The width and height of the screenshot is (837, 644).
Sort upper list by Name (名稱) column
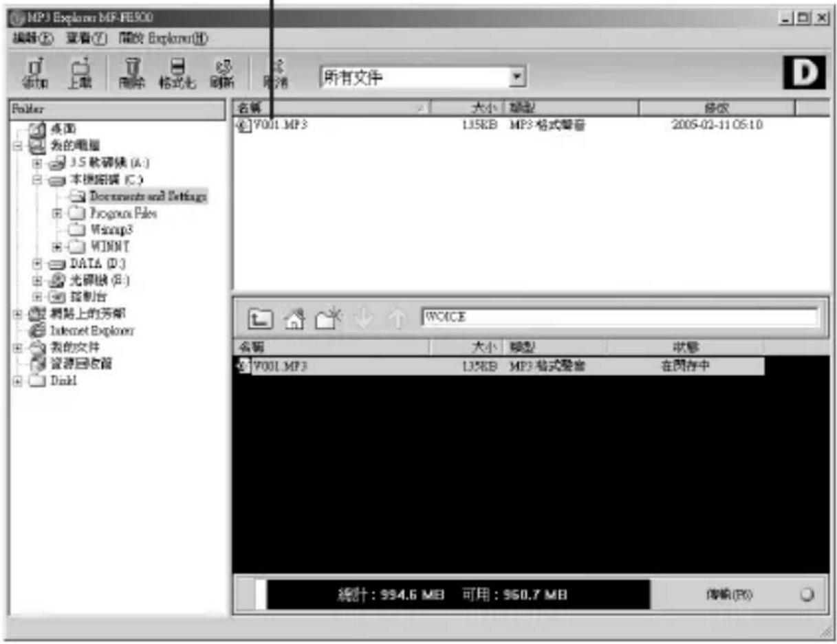pos(333,107)
